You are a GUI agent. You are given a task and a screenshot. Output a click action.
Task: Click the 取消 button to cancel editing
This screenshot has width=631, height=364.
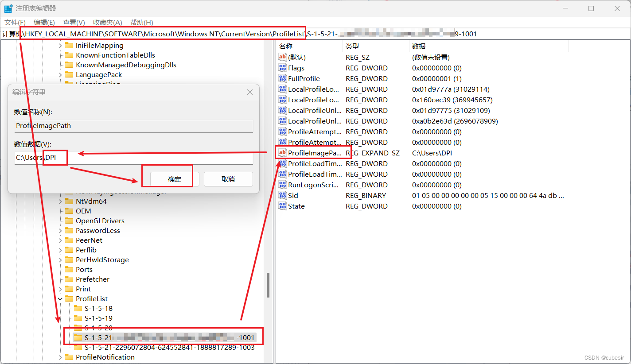tap(228, 179)
